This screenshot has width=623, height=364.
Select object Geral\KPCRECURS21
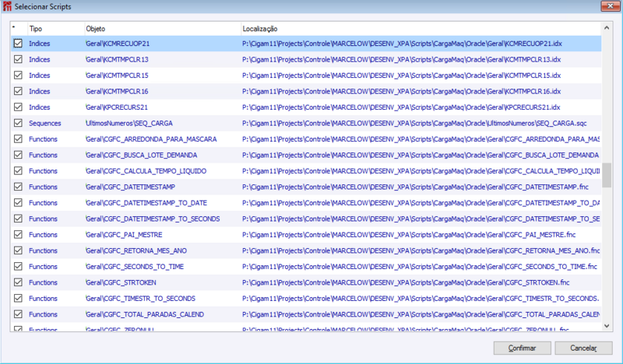(117, 107)
